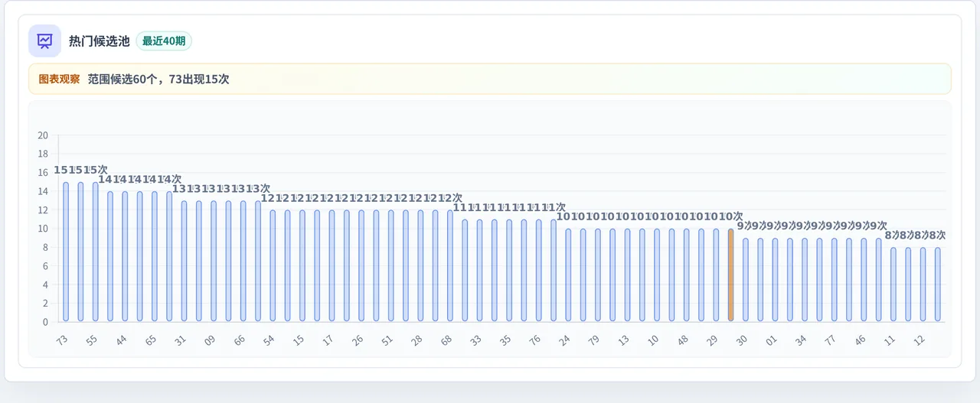Click the text 范围候选60个，73出现15次
This screenshot has height=403, width=980.
(x=158, y=79)
